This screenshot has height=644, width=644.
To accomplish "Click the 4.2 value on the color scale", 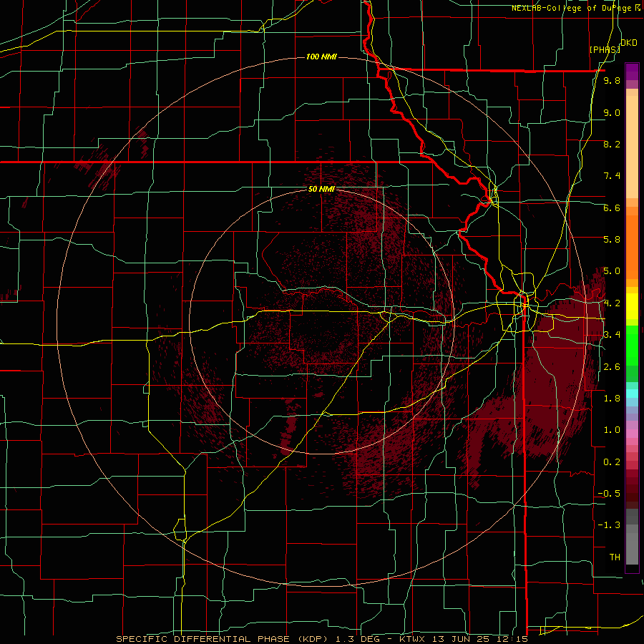I will click(612, 303).
